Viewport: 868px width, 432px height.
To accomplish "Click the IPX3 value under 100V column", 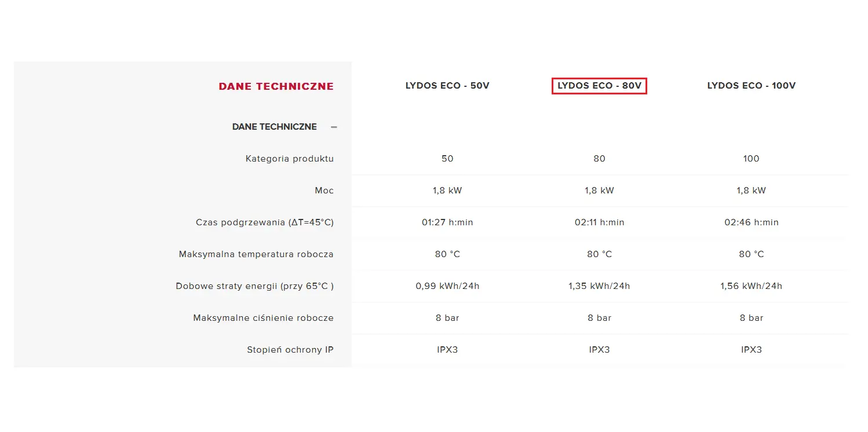I will click(x=752, y=350).
